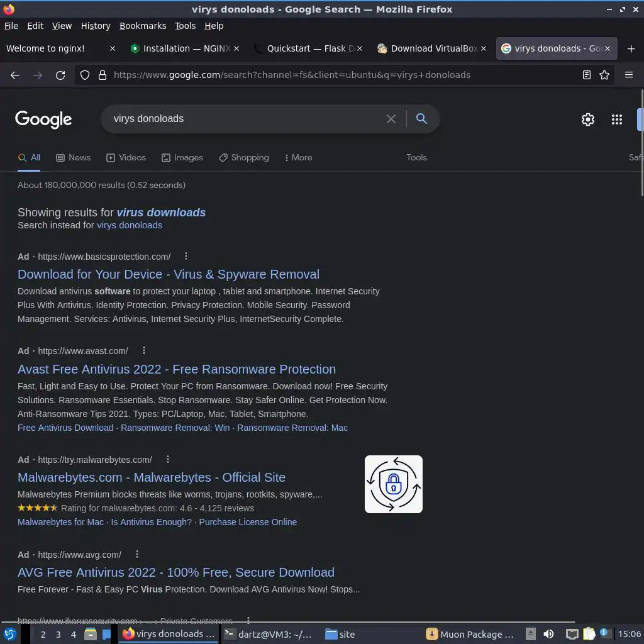The width and height of the screenshot is (644, 644).
Task: Open search Tools options
Action: [416, 158]
